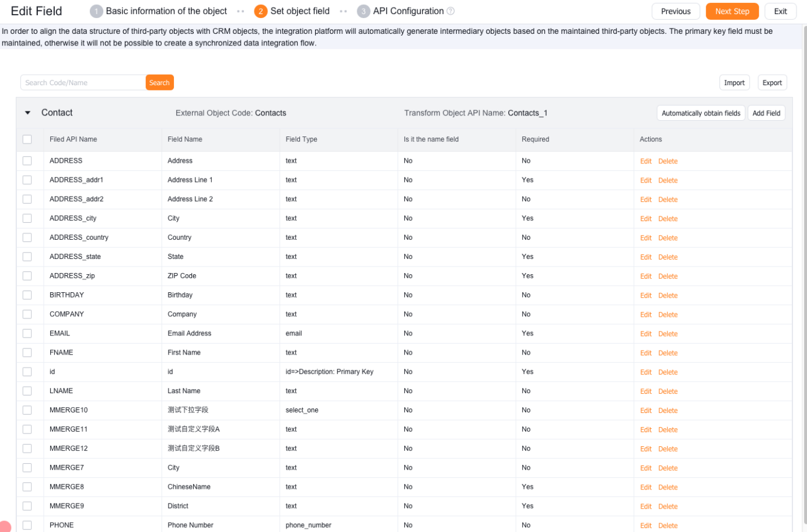Delete the MMERGE9 field
The image size is (807, 532).
click(668, 506)
